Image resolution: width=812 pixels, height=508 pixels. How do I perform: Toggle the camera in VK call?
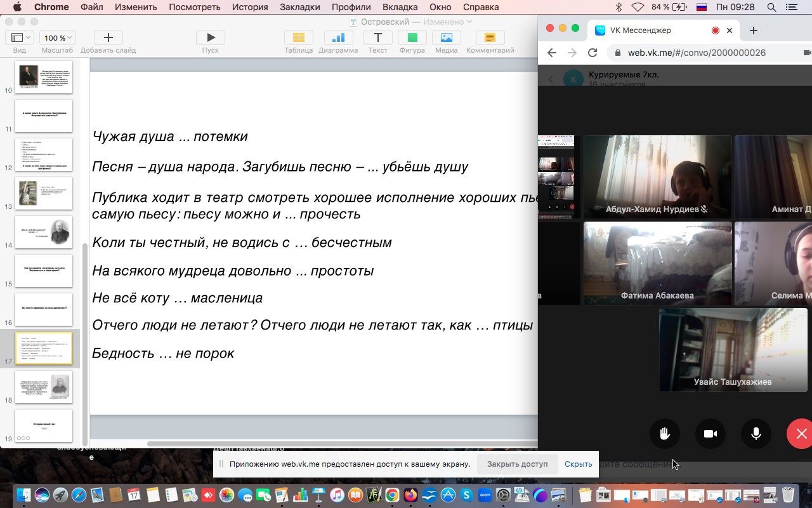(x=710, y=434)
